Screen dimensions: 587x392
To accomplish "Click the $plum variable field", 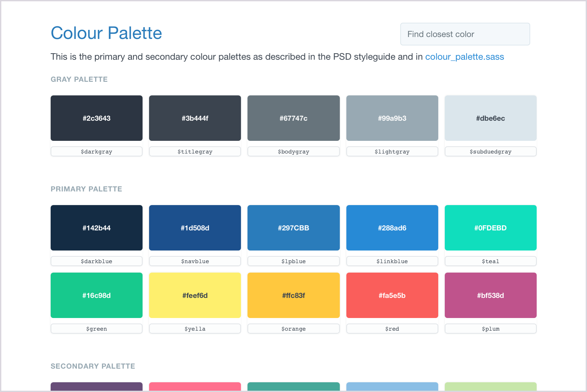I will pos(491,329).
